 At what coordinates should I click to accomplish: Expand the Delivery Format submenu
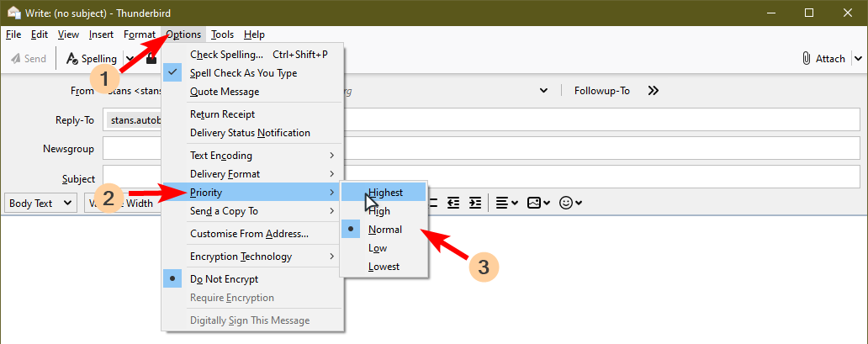coord(253,174)
